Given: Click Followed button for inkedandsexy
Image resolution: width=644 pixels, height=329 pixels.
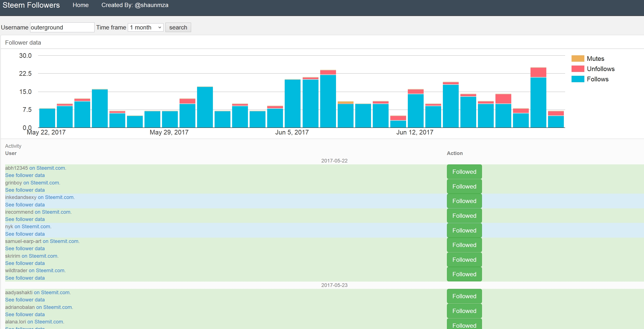Looking at the screenshot, I should 464,201.
